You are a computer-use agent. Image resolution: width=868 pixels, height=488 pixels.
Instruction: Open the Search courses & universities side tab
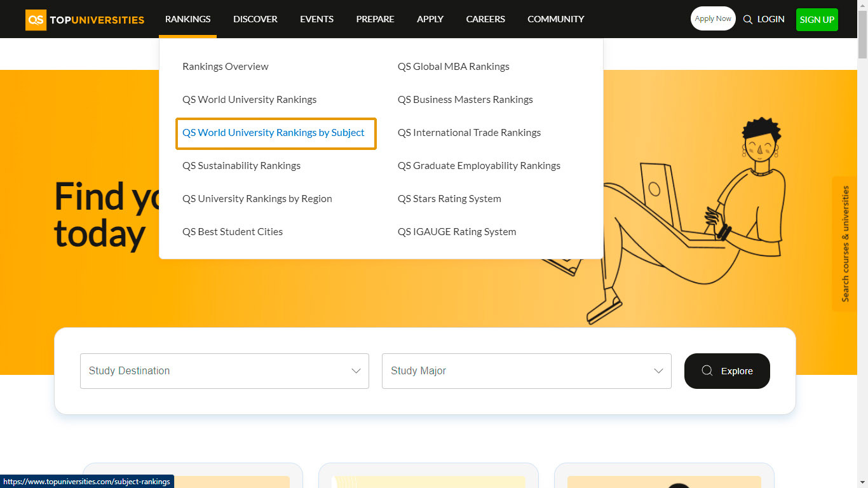[844, 243]
